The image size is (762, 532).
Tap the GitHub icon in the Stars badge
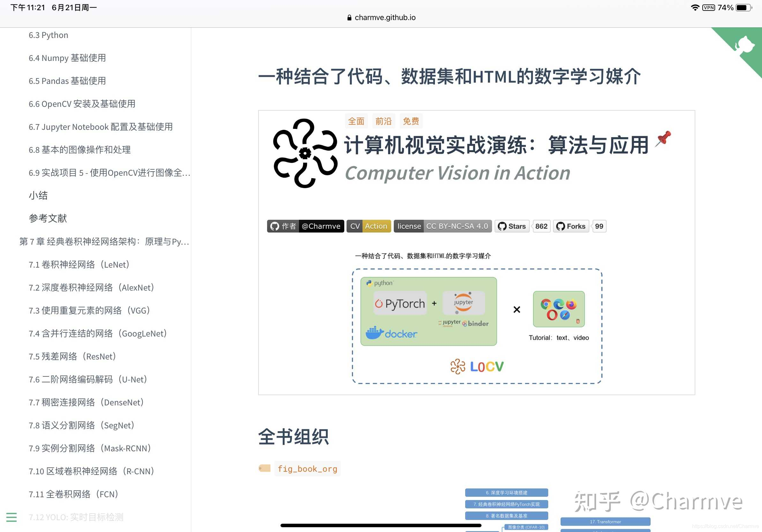pyautogui.click(x=502, y=226)
